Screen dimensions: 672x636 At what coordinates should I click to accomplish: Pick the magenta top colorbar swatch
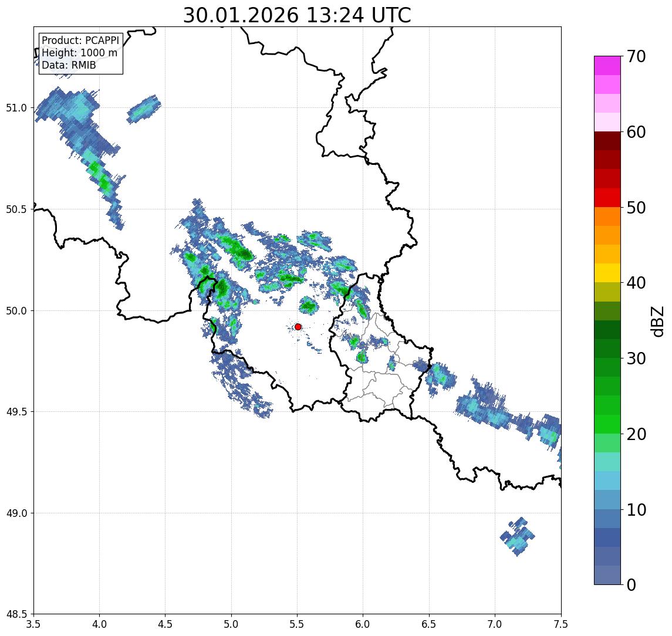point(607,66)
